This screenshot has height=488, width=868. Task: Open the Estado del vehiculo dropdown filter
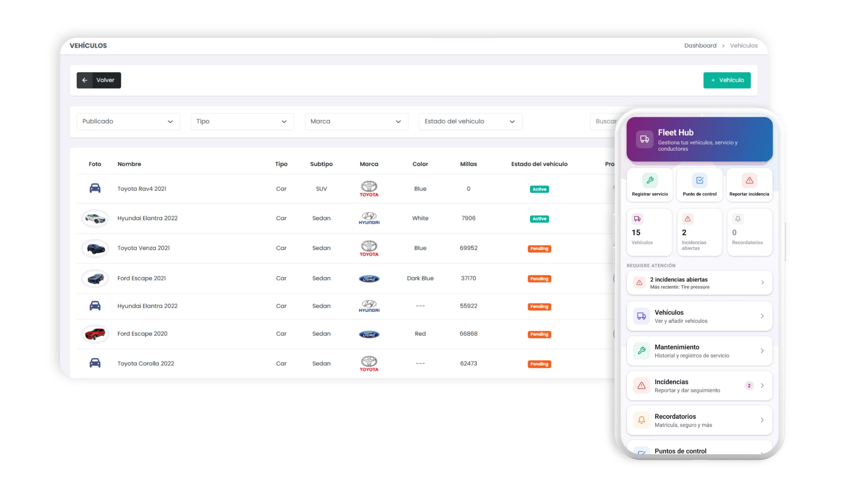[470, 121]
